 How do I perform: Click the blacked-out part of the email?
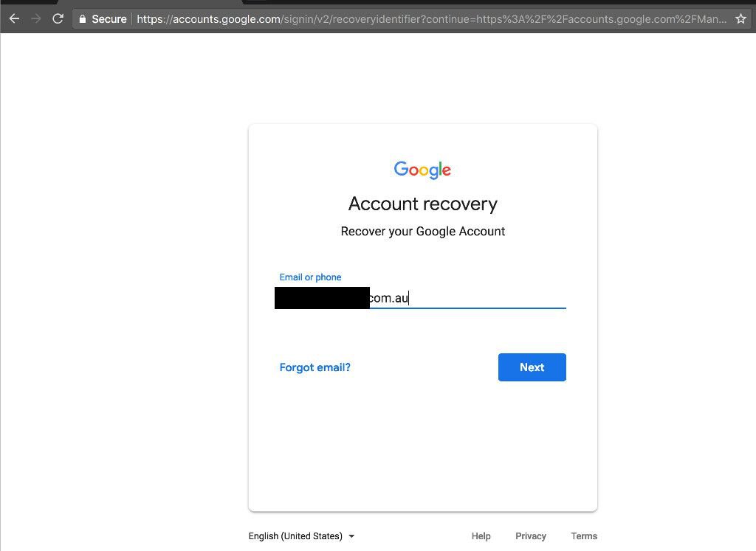[x=322, y=298]
